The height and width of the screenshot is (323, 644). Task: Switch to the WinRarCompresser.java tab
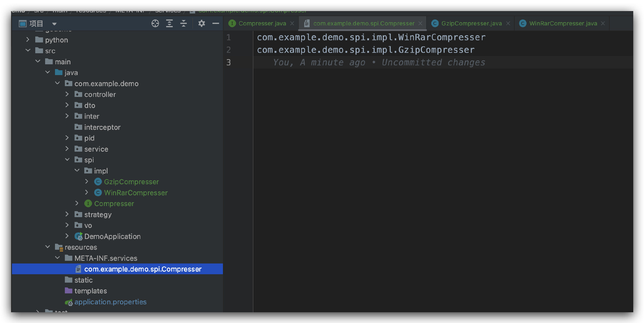[563, 23]
